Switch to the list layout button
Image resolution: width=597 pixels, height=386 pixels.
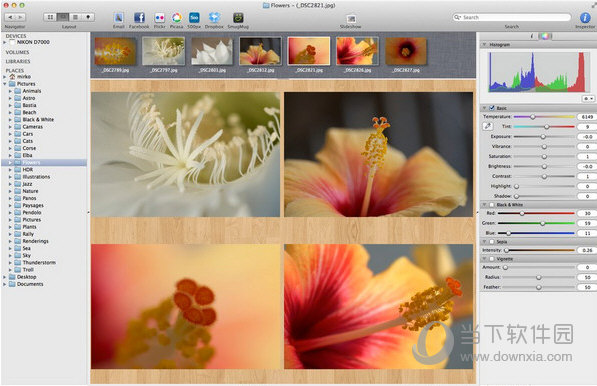pyautogui.click(x=75, y=17)
